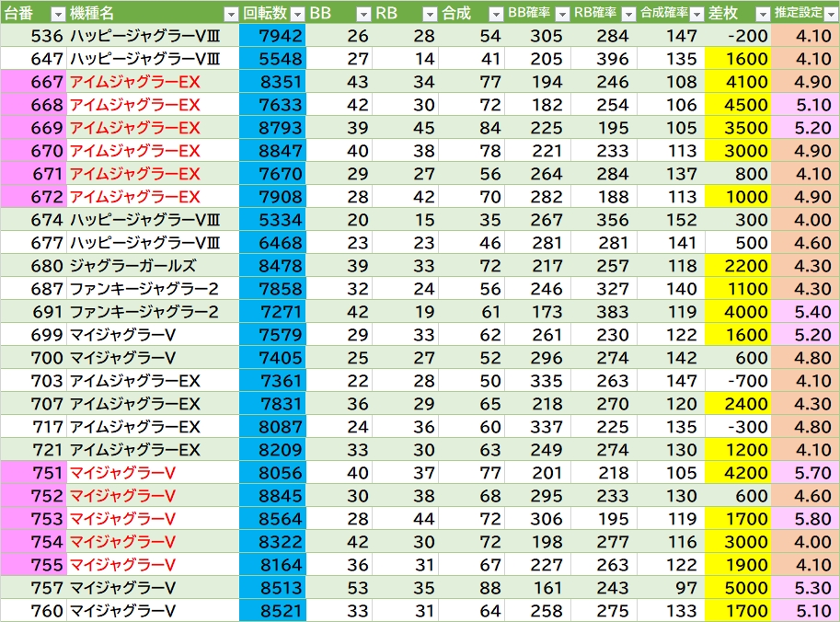Open the BB確率 filter dropdown

pos(562,14)
